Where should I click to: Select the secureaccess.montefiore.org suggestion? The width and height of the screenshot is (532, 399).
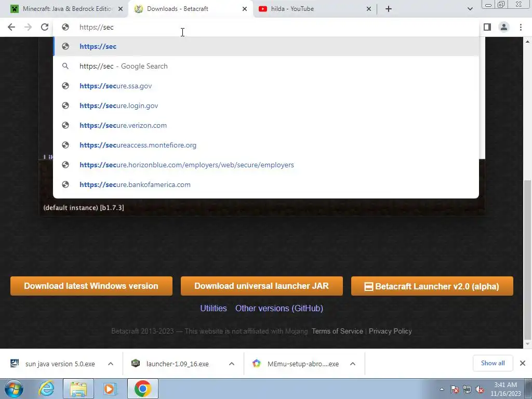266,145
